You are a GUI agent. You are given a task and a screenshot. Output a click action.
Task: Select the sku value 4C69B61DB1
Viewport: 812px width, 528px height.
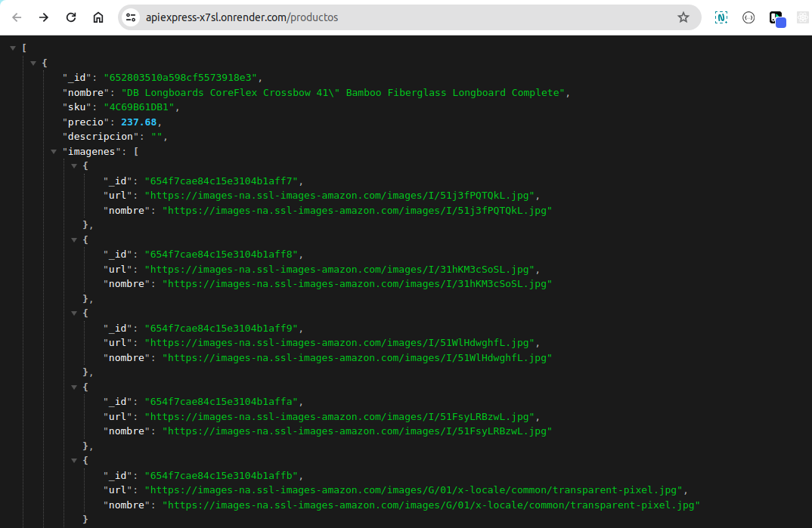pyautogui.click(x=139, y=107)
